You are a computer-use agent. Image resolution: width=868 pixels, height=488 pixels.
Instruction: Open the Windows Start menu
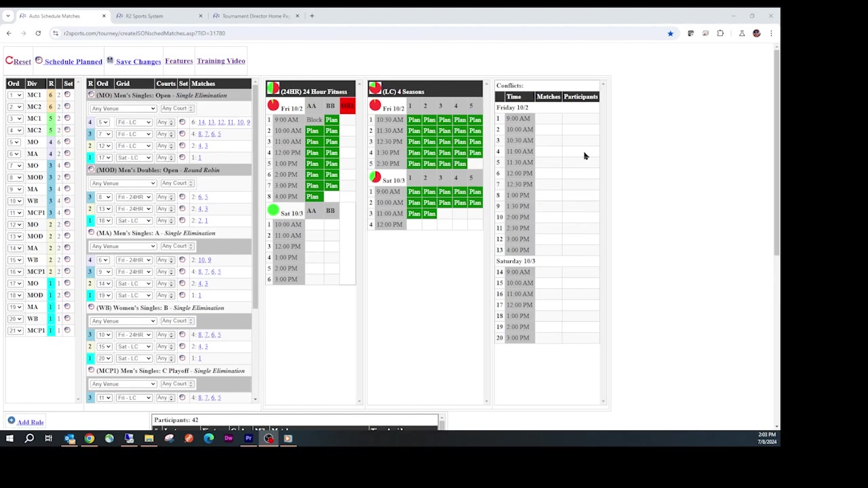click(x=9, y=439)
